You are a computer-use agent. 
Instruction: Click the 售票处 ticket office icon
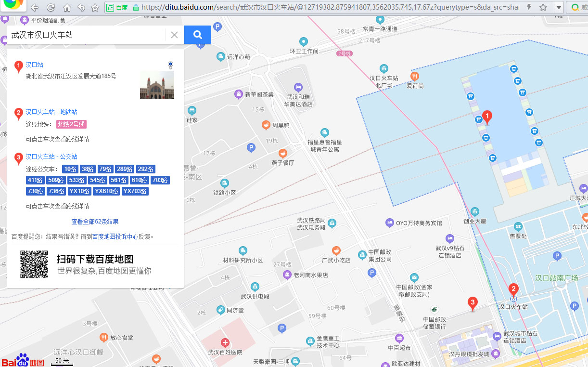(518, 226)
